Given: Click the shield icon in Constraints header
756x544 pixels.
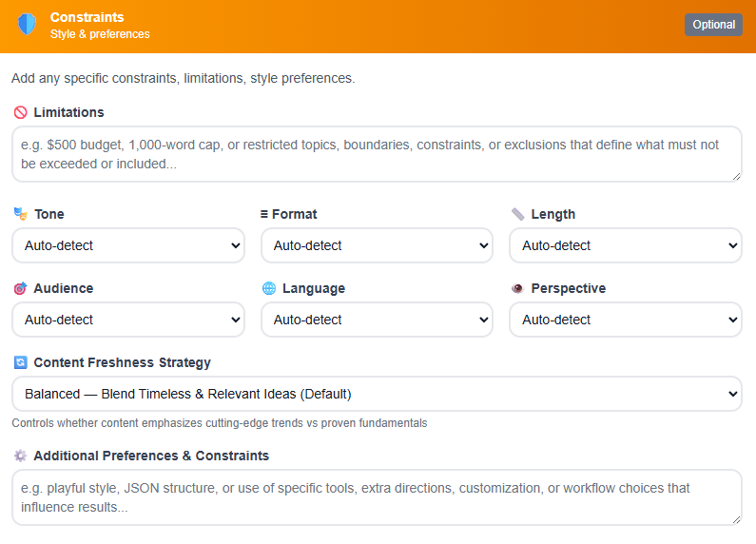Looking at the screenshot, I should (27, 26).
